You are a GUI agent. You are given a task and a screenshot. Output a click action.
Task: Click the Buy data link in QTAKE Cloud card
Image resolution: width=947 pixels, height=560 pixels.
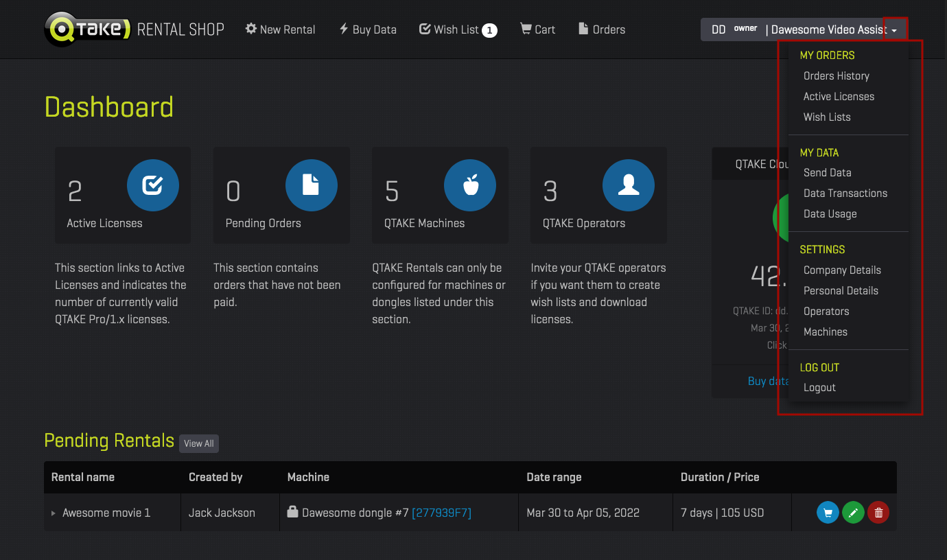coord(768,381)
